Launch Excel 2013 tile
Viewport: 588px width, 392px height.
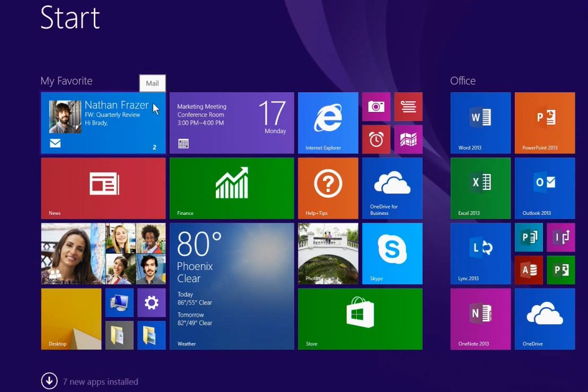tap(481, 188)
